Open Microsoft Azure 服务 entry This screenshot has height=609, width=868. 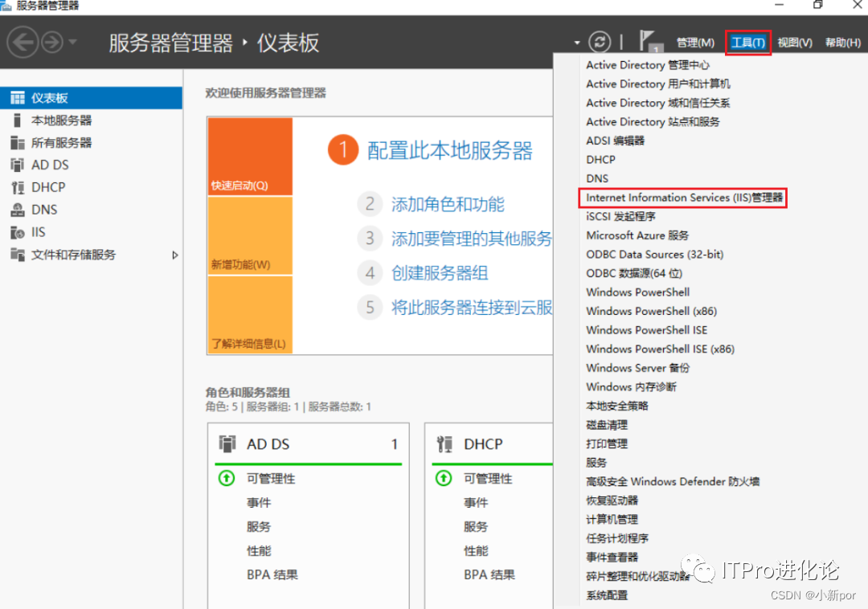637,235
